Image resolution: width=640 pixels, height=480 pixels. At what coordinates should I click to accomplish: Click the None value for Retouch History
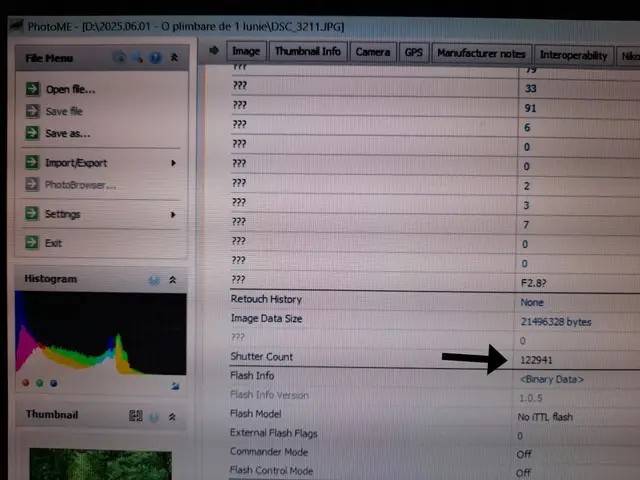(x=532, y=302)
